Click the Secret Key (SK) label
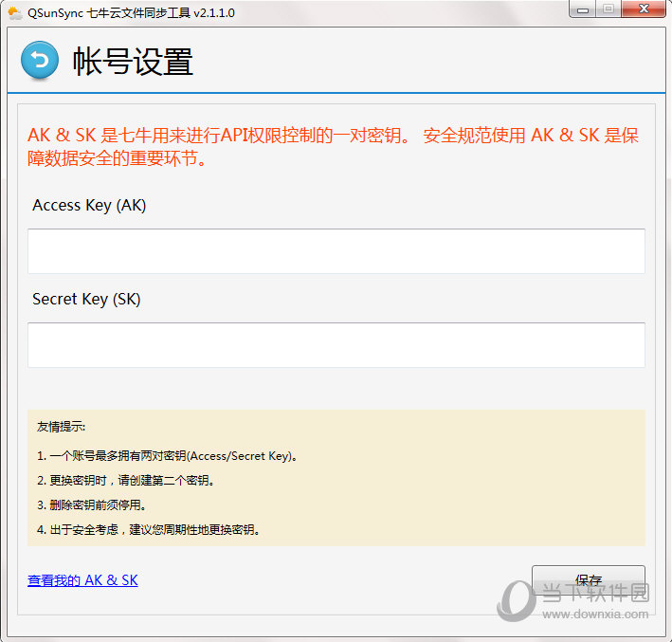Image resolution: width=672 pixels, height=642 pixels. 86,299
